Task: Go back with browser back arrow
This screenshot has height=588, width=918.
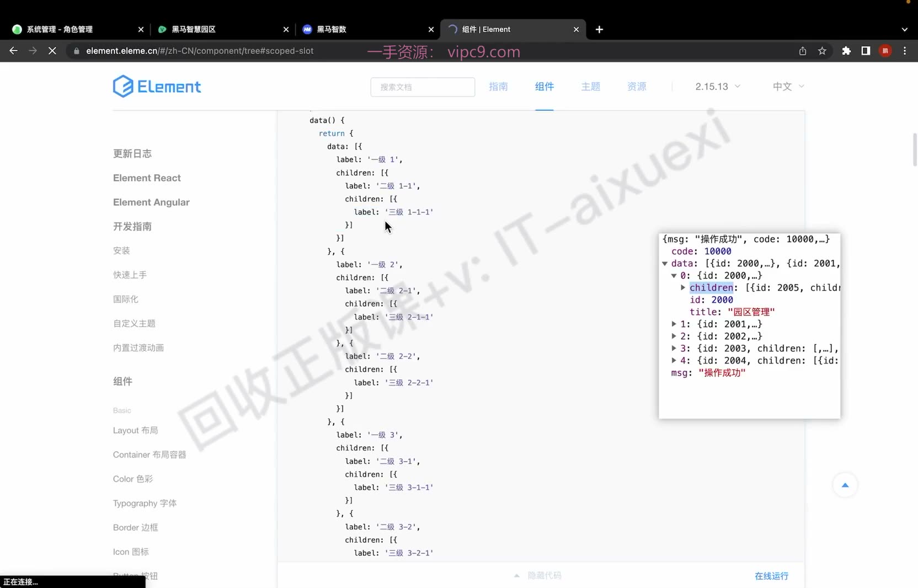Action: click(13, 51)
